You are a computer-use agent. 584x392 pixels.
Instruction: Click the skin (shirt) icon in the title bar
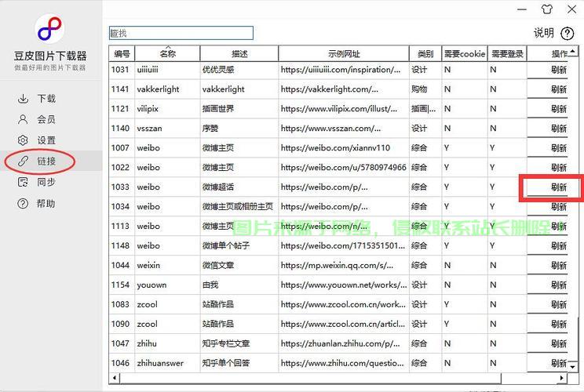pyautogui.click(x=547, y=9)
